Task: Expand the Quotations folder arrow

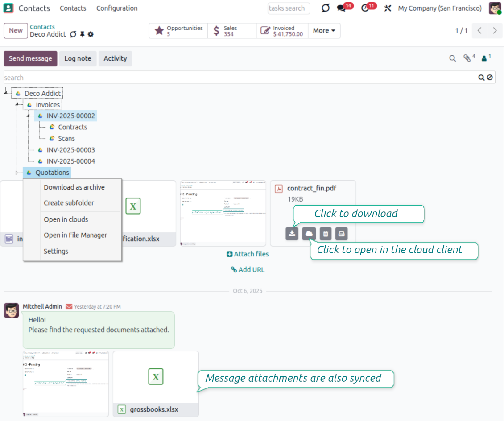Action: tap(17, 173)
